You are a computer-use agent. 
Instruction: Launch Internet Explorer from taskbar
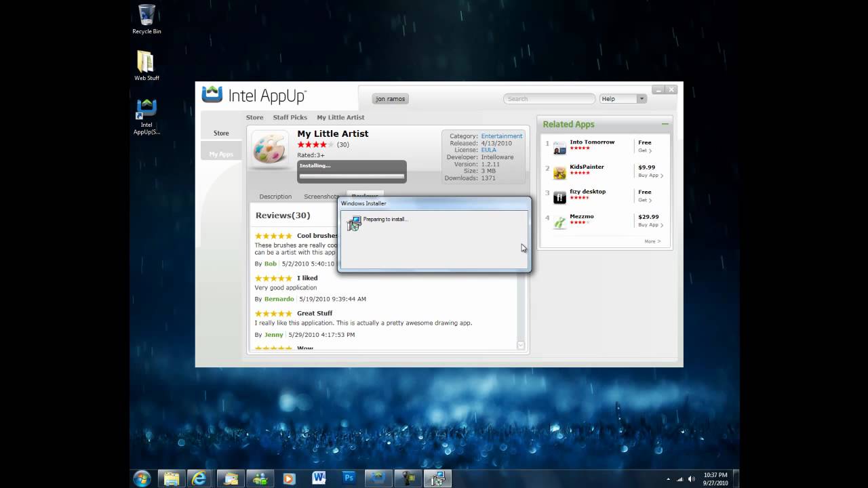(199, 478)
